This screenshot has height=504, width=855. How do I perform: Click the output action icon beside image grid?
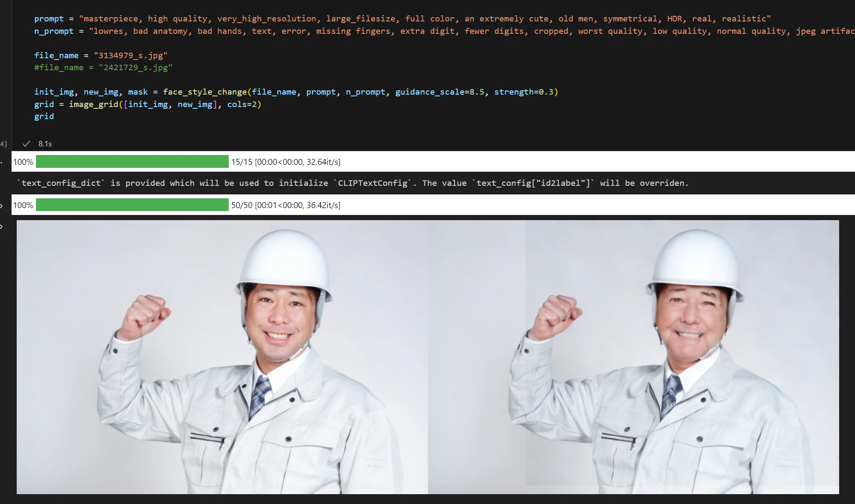[x=2, y=227]
